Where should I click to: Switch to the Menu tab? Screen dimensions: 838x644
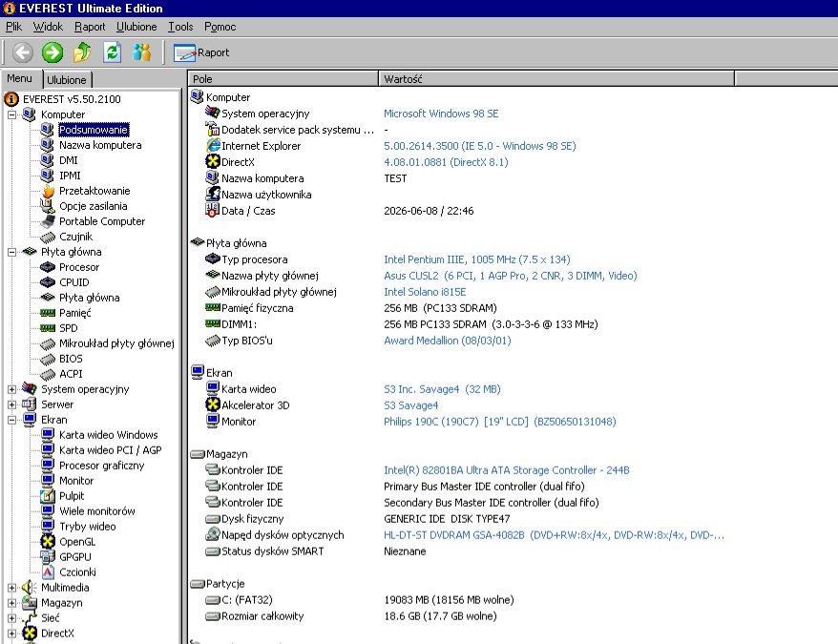point(20,78)
